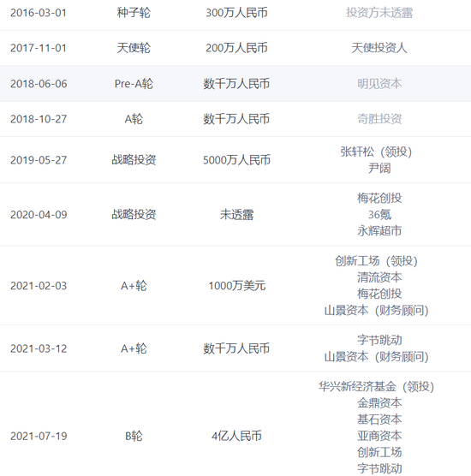Open 字节跳动 in the 2021-07-19 row
Image resolution: width=471 pixels, height=476 pixels.
(x=379, y=468)
